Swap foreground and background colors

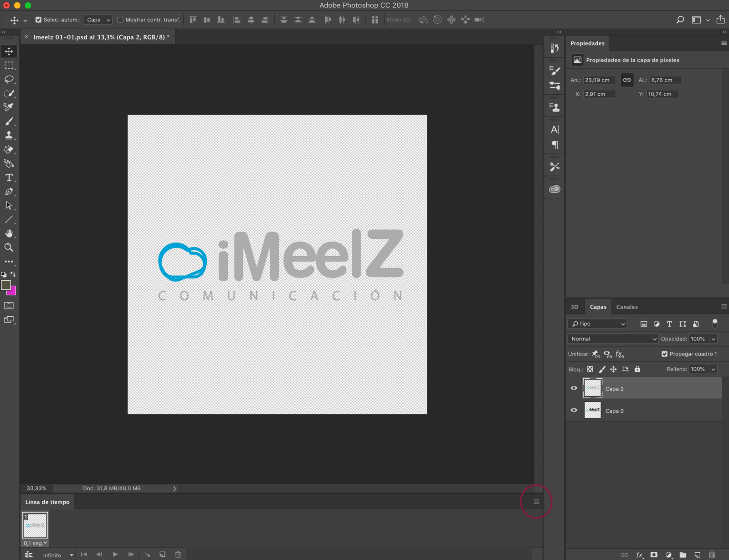click(x=13, y=274)
